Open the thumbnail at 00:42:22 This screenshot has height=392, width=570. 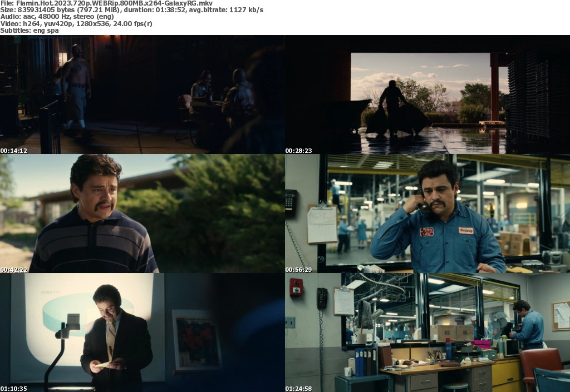[x=142, y=214]
